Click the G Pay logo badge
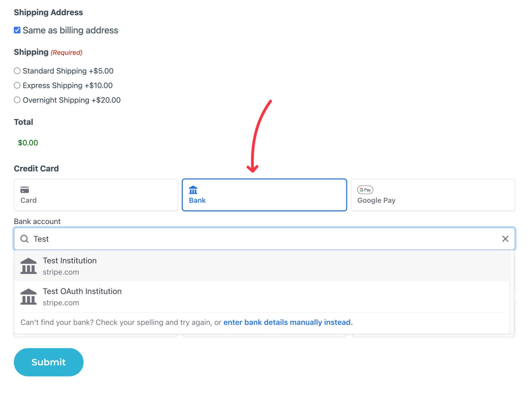Viewport: 532px width, 397px height. 365,190
